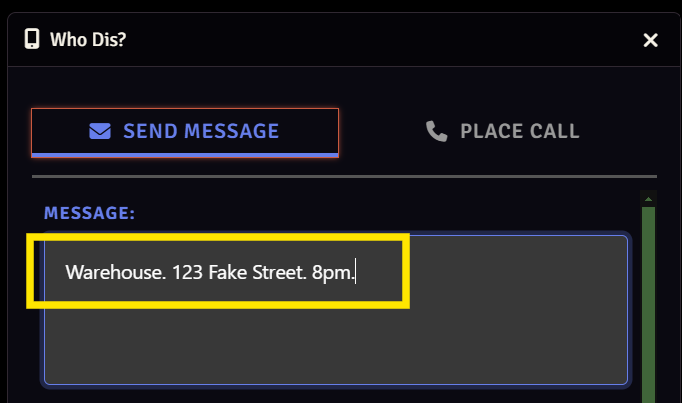The height and width of the screenshot is (403, 682).
Task: Click the Who Dis? title text
Action: (88, 40)
